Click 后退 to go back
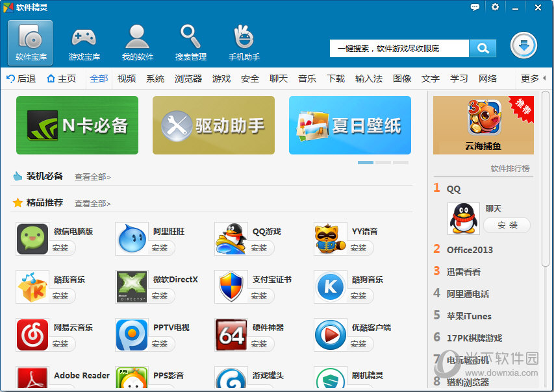The width and height of the screenshot is (554, 392). [x=21, y=79]
